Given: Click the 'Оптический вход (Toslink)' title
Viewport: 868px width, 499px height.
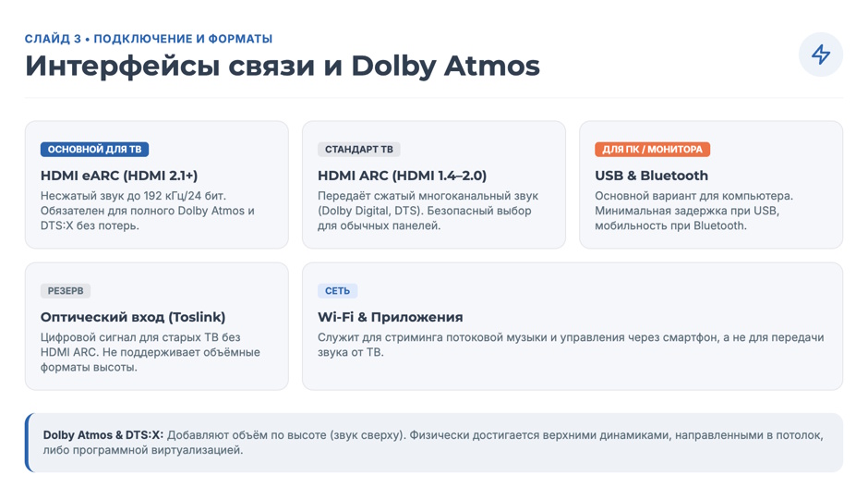Looking at the screenshot, I should point(133,317).
